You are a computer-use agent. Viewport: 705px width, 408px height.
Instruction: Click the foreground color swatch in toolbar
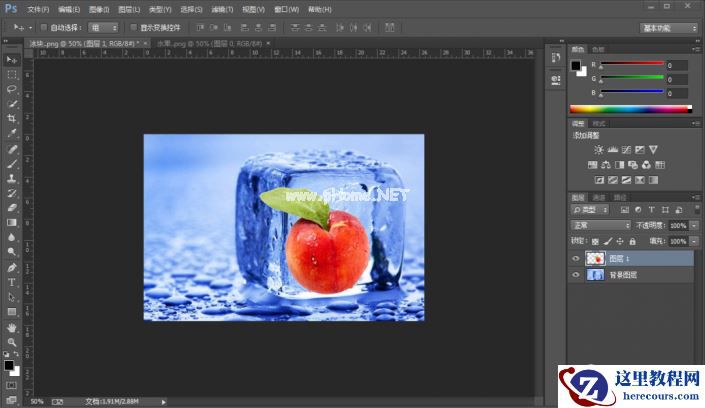tap(9, 365)
